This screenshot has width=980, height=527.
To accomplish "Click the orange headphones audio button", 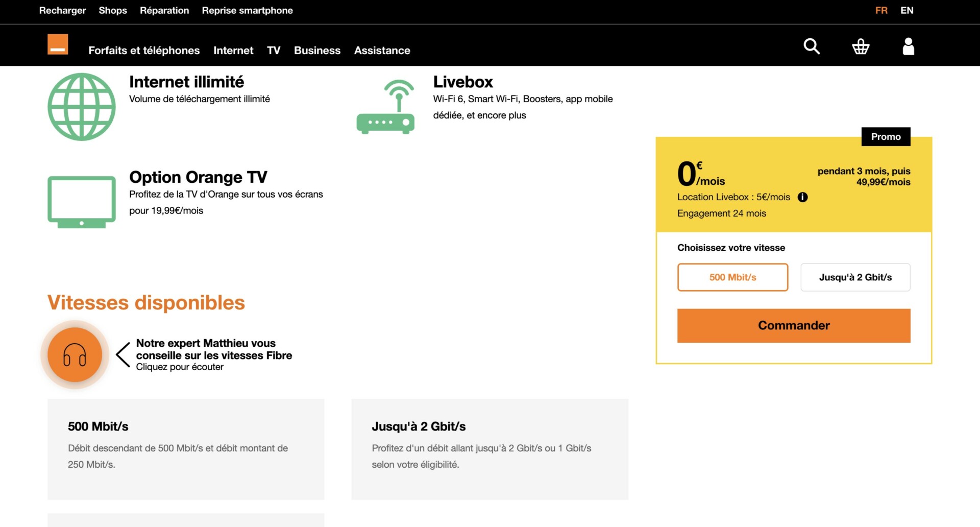I will pyautogui.click(x=75, y=355).
